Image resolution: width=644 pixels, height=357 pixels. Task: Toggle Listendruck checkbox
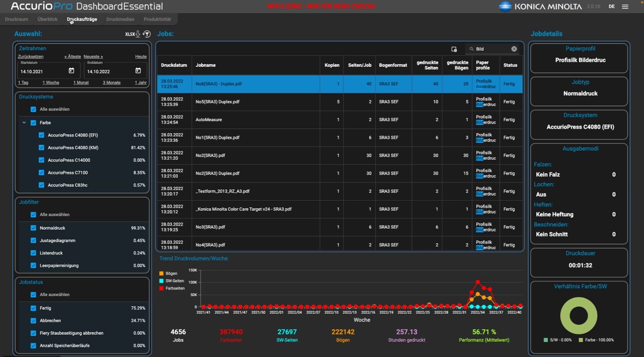[33, 253]
